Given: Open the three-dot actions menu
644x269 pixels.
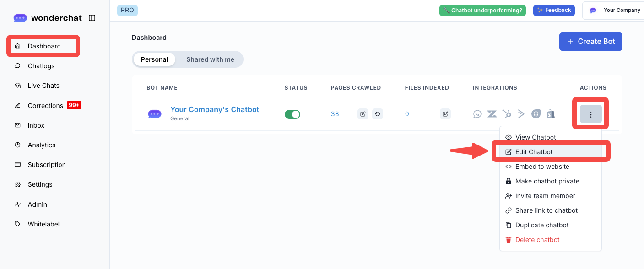Looking at the screenshot, I should coord(590,114).
